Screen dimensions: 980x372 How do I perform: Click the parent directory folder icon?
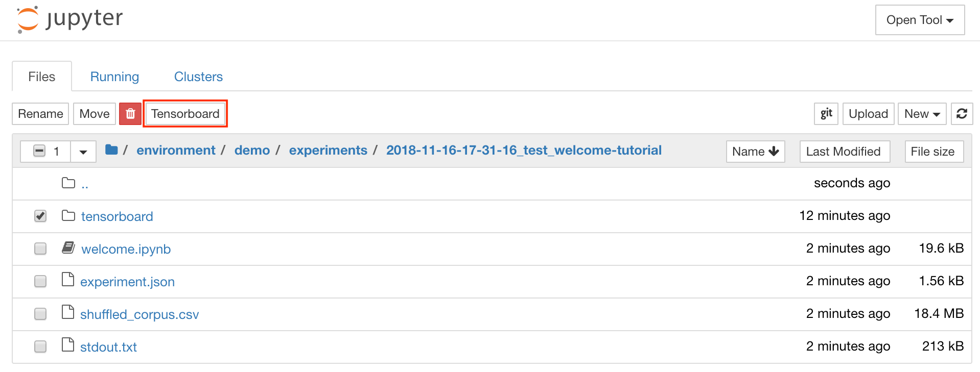pyautogui.click(x=68, y=183)
